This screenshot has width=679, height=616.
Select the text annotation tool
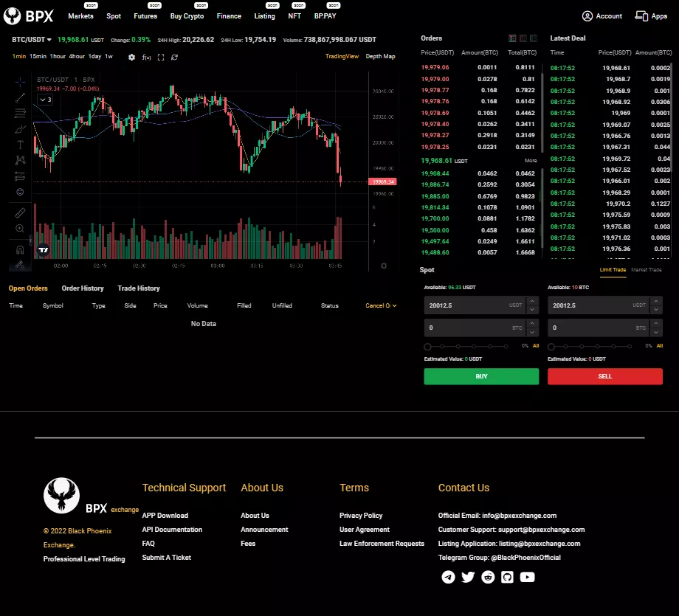coord(20,145)
